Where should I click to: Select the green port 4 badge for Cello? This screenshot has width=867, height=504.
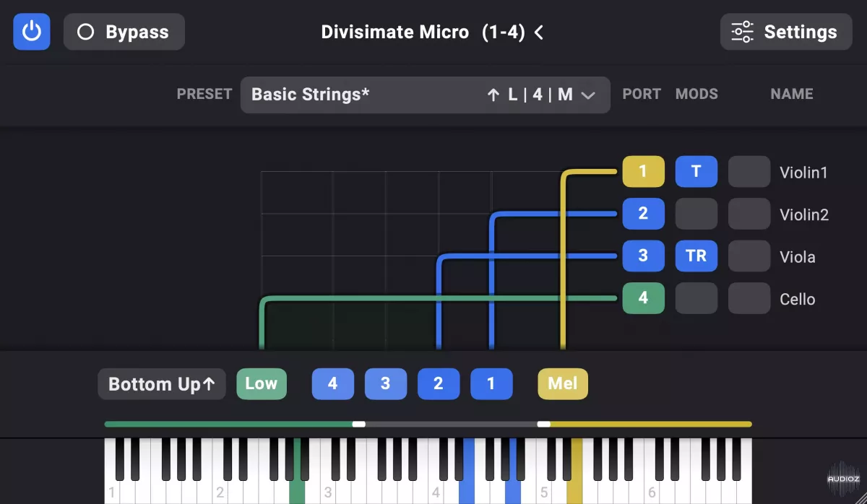(x=643, y=298)
